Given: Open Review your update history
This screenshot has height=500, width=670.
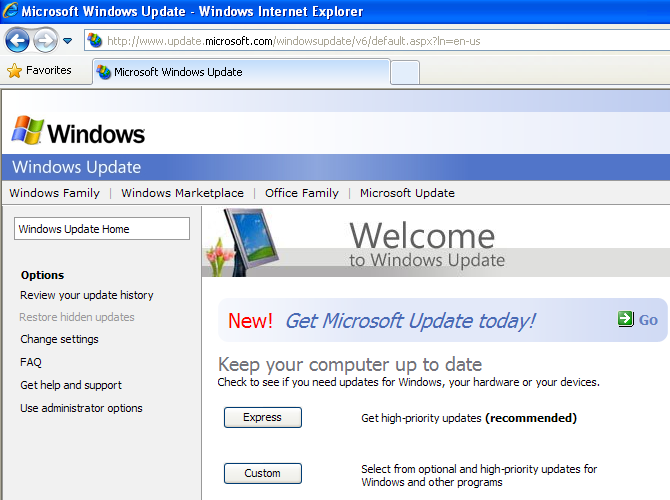Looking at the screenshot, I should [x=87, y=295].
